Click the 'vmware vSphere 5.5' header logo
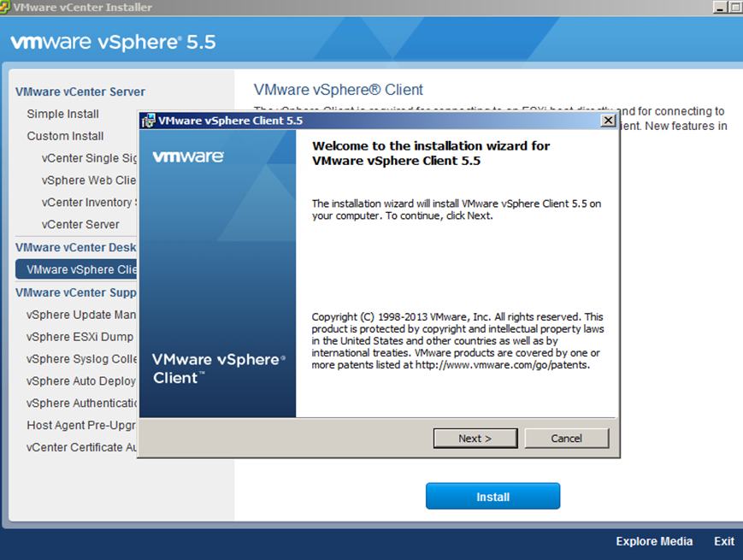743x560 pixels. click(x=113, y=42)
